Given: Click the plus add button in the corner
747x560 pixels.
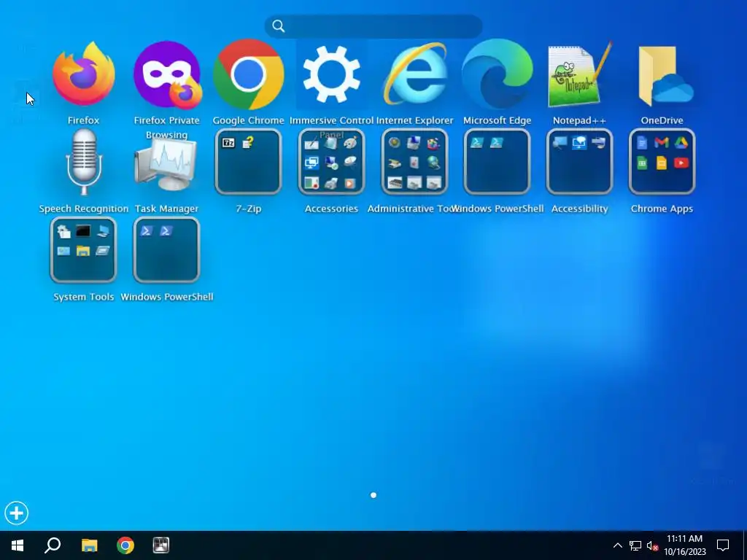Looking at the screenshot, I should 17,513.
